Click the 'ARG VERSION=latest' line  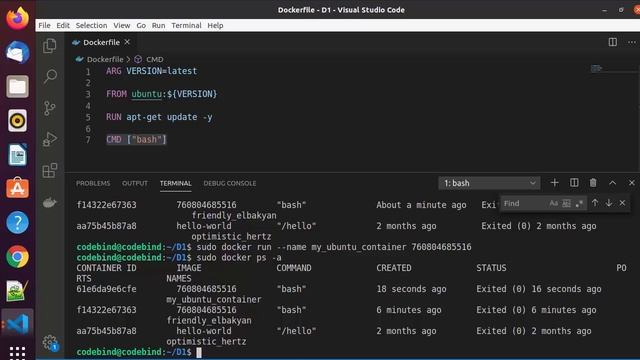[151, 71]
